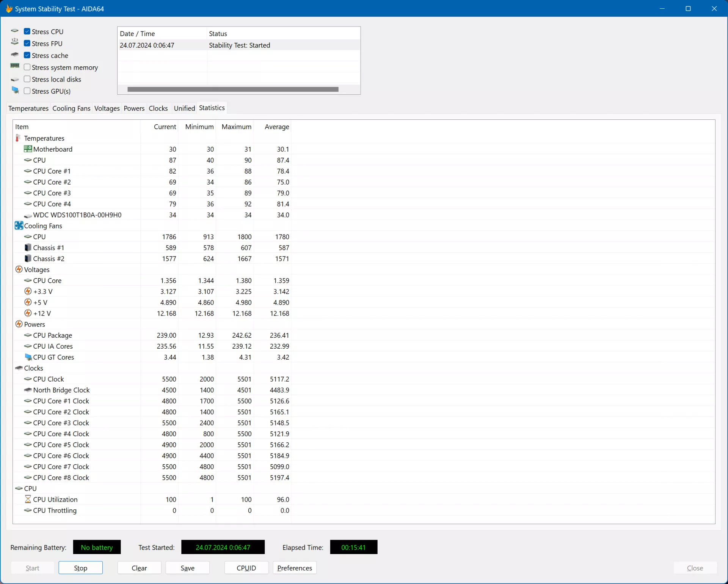The height and width of the screenshot is (584, 728).
Task: Open Preferences
Action: tap(295, 568)
